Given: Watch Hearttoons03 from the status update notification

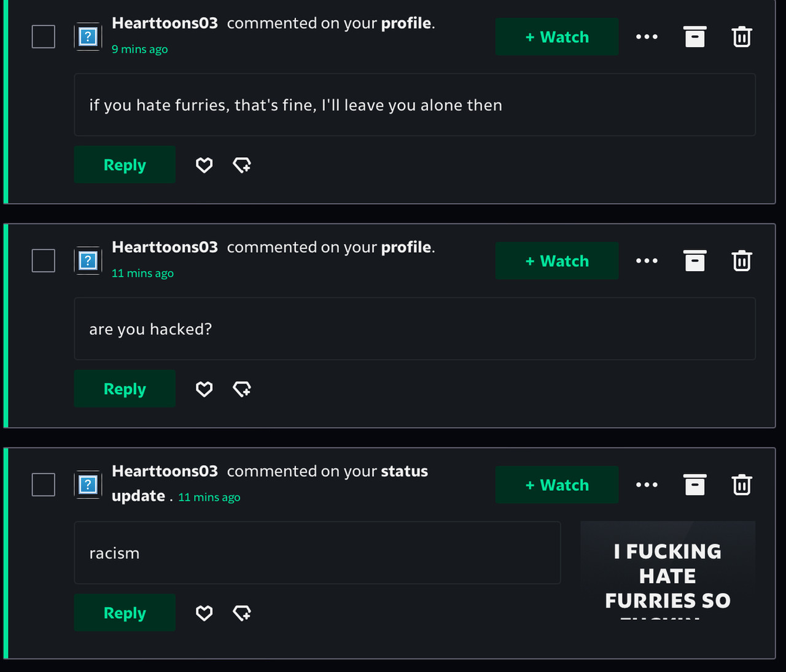Looking at the screenshot, I should [x=557, y=485].
